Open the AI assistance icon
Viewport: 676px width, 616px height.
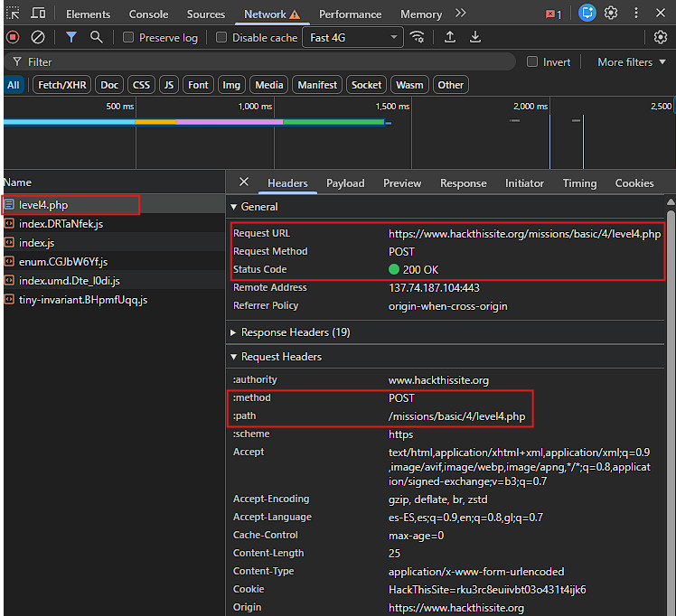click(x=587, y=13)
